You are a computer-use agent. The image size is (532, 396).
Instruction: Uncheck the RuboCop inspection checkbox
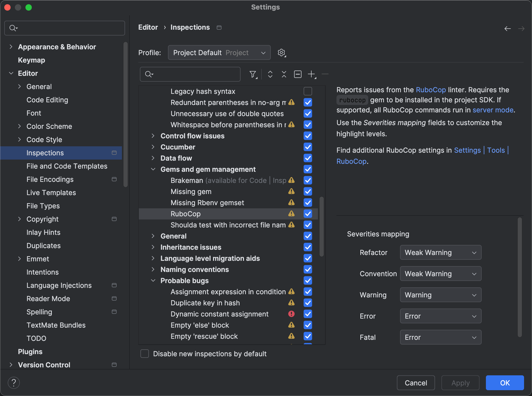[308, 214]
